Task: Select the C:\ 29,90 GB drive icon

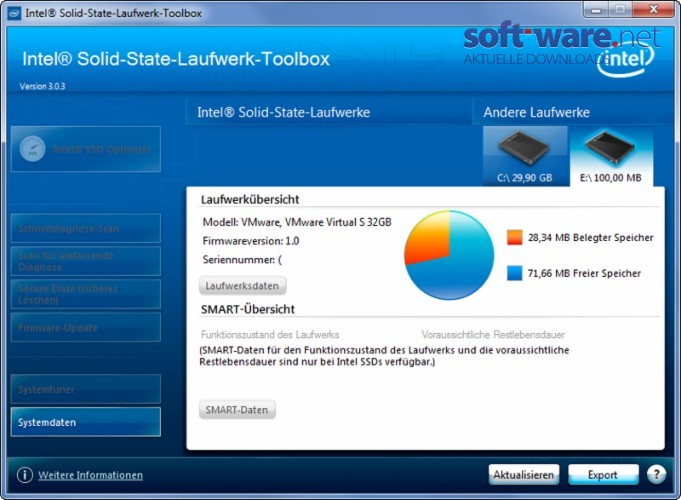Action: [x=525, y=156]
